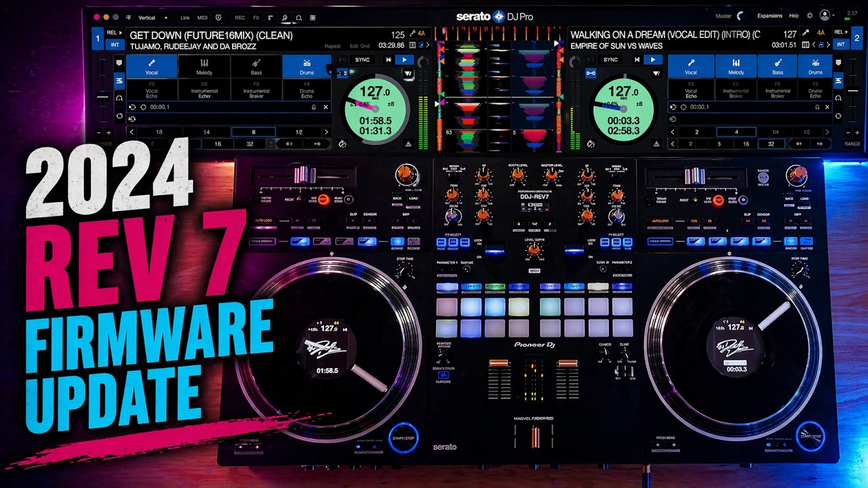Click Repeat on deck 1
The image size is (868, 488).
[332, 46]
